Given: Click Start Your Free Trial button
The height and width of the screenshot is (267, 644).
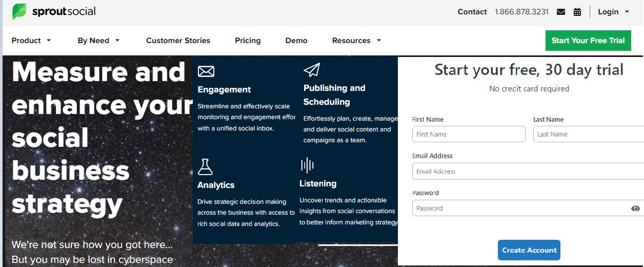Looking at the screenshot, I should 588,41.
